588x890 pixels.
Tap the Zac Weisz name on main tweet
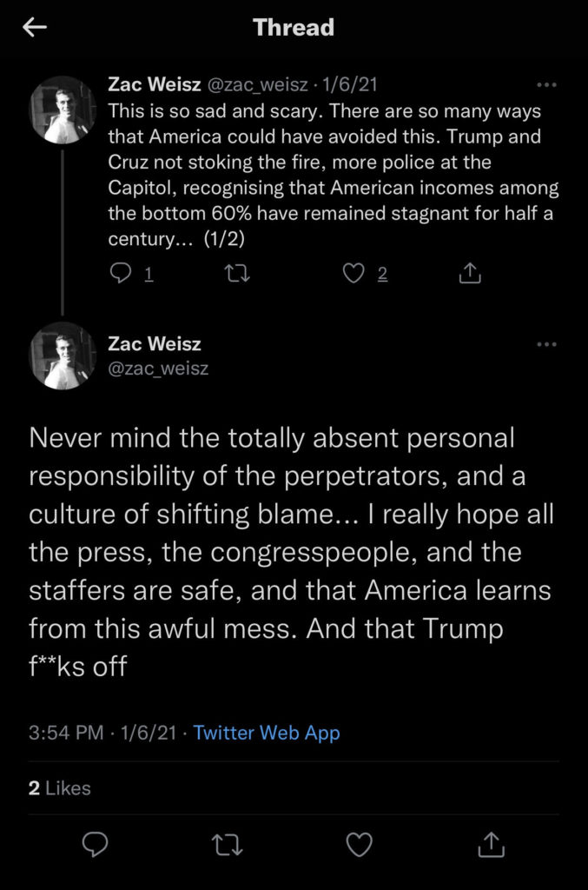point(155,344)
